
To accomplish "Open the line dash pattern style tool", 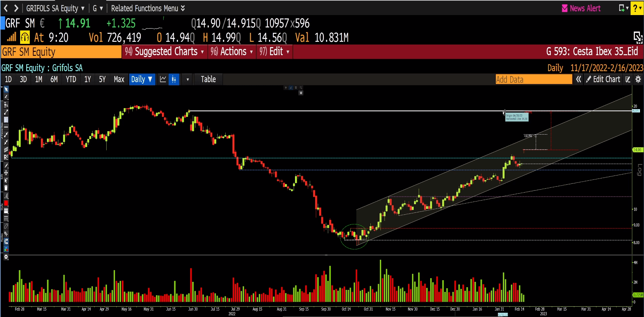I will 6,218.
